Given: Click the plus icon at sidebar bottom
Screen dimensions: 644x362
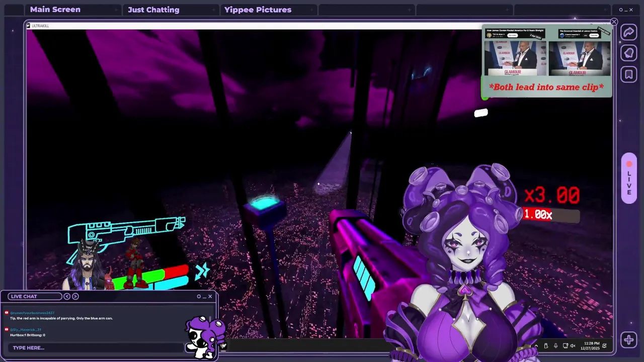Looking at the screenshot, I should (629, 340).
